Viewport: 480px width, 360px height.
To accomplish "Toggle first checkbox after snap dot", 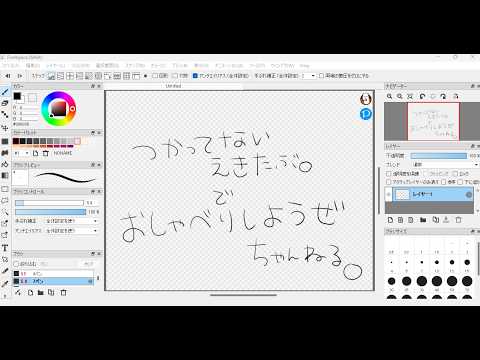I will click(x=155, y=76).
